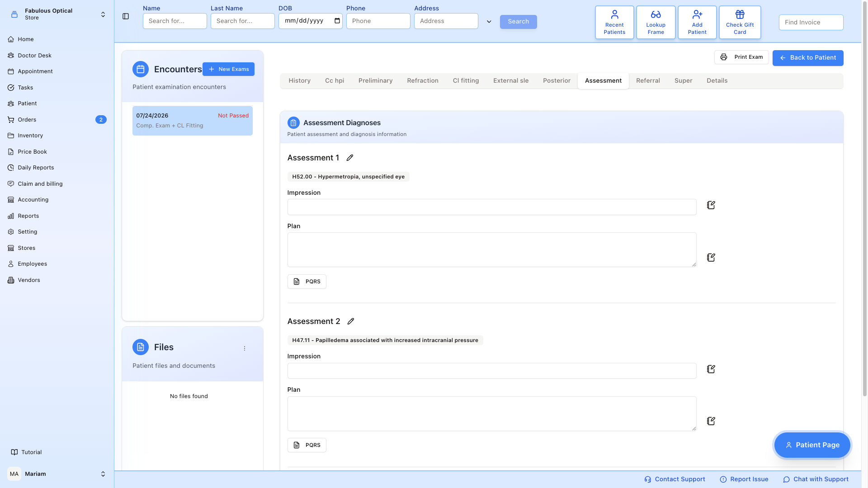Open Lookup Frame
The height and width of the screenshot is (488, 868).
[656, 22]
